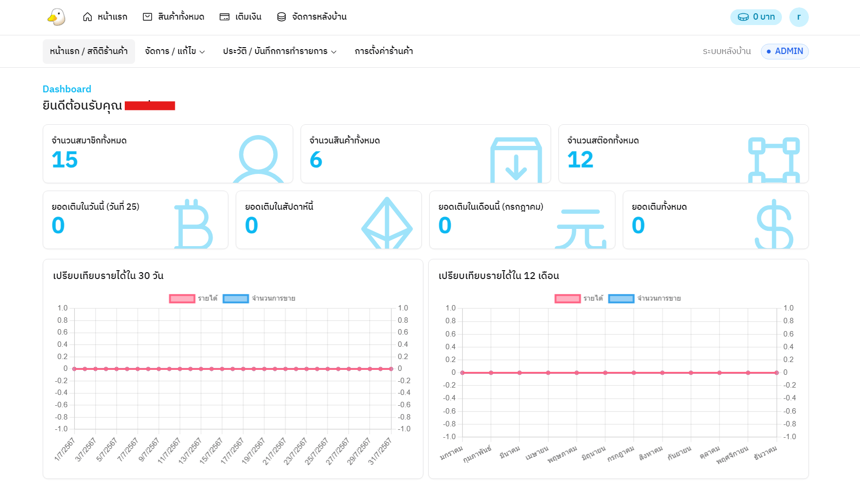Expand the จัดการ / แก้ไข dropdown
This screenshot has height=504, width=860.
pyautogui.click(x=175, y=52)
